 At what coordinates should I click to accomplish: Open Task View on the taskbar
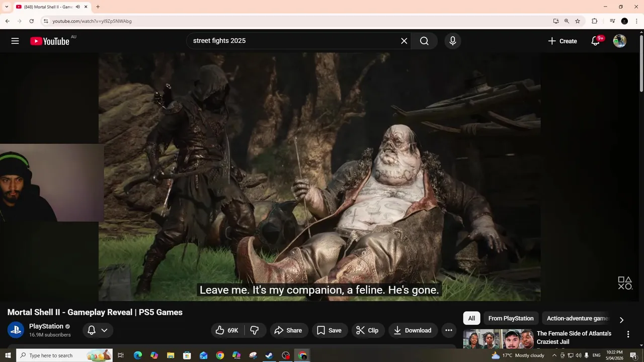coord(121,355)
